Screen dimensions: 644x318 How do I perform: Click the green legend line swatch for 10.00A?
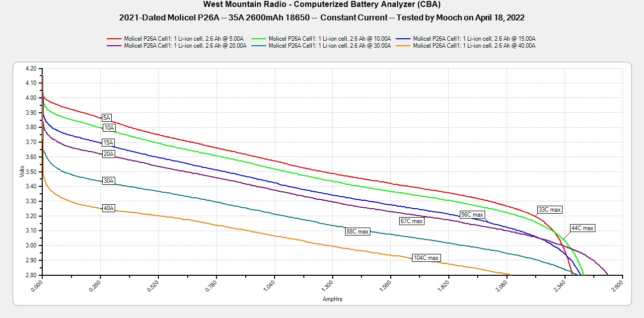coord(259,39)
